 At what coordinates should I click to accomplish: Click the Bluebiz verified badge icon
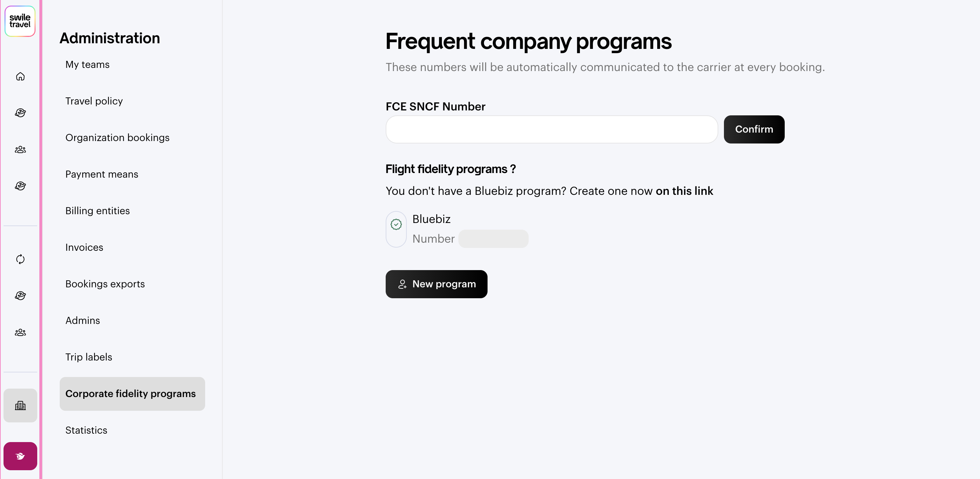point(396,225)
